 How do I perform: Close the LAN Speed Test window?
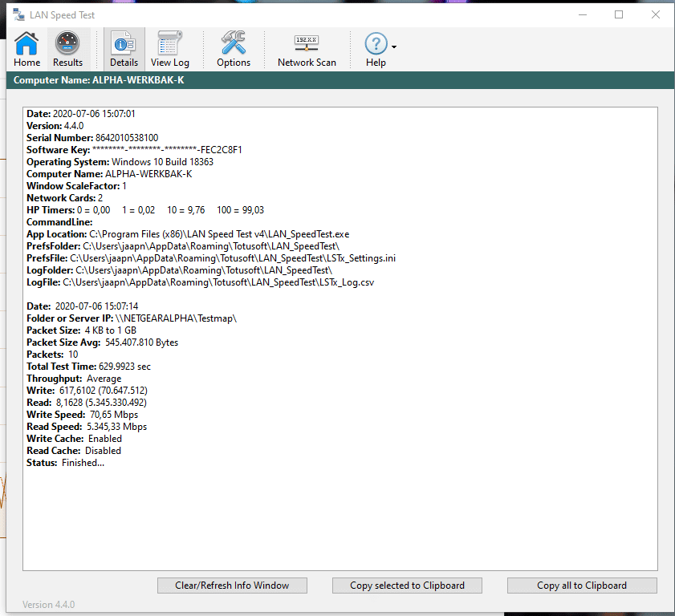[656, 14]
